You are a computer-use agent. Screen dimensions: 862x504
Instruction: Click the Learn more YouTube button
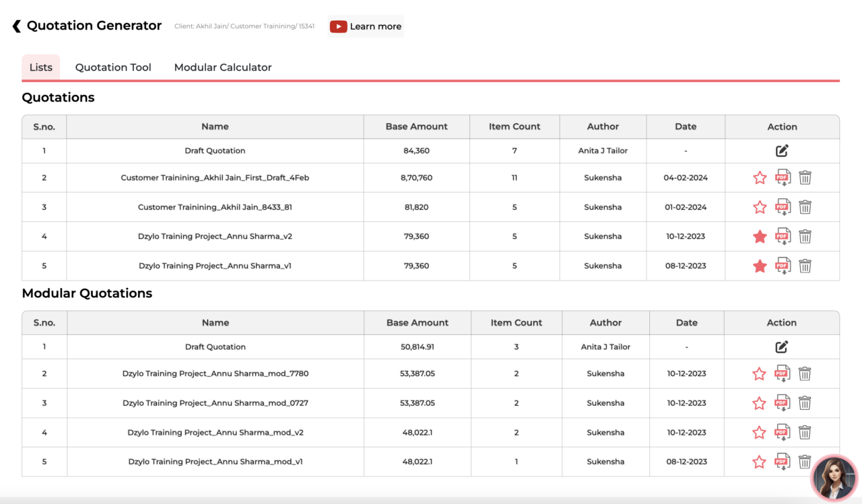click(366, 26)
